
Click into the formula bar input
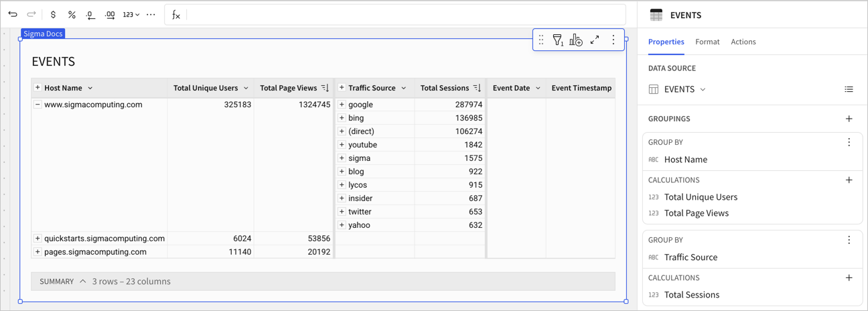405,15
